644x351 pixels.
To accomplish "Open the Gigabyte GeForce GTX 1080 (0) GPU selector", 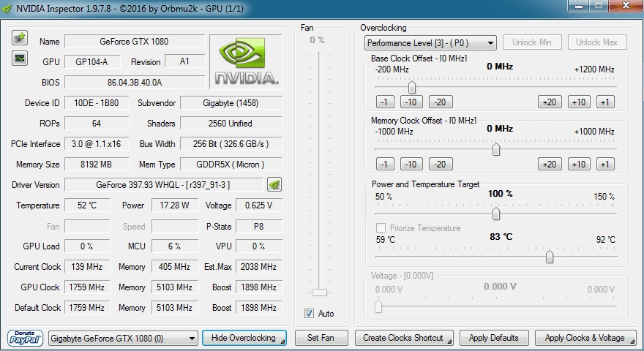I will [x=123, y=339].
